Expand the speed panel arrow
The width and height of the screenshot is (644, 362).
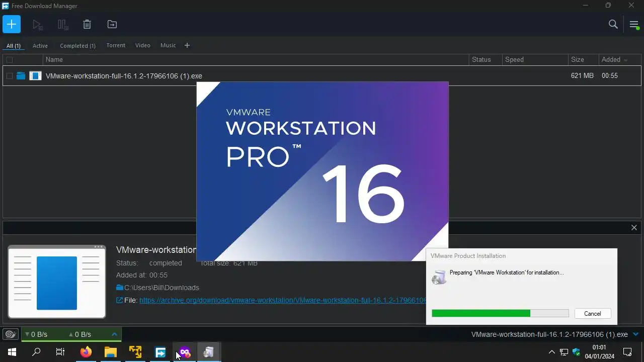(114, 334)
